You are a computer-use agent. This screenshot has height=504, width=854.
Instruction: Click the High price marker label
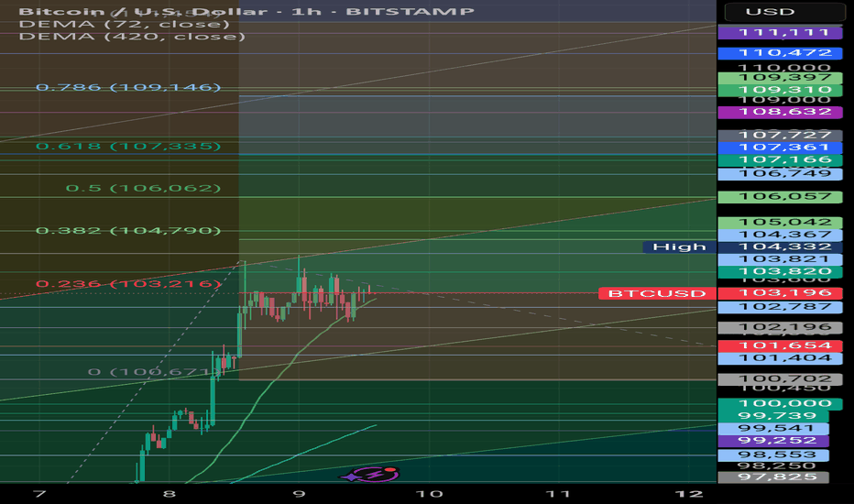click(679, 247)
